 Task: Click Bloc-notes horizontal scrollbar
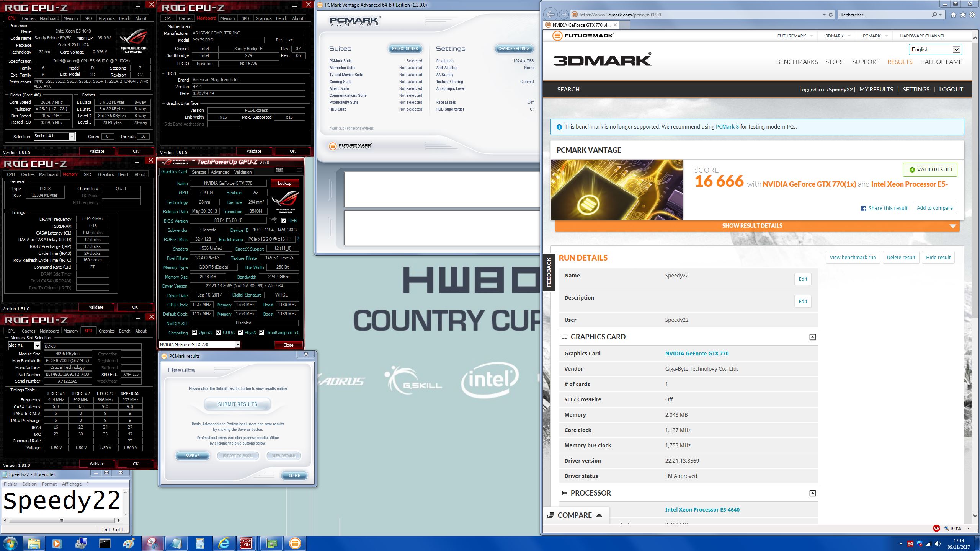click(61, 520)
